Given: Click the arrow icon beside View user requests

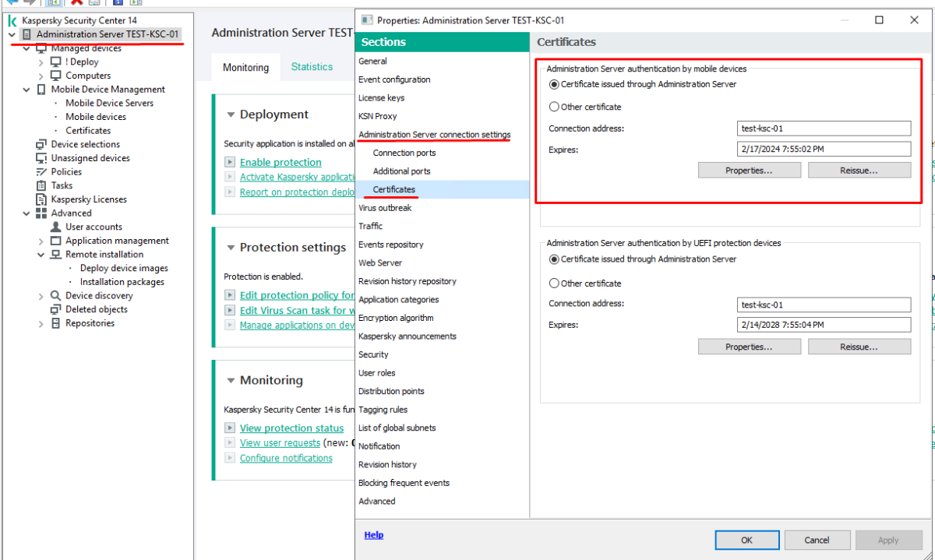Looking at the screenshot, I should 229,442.
